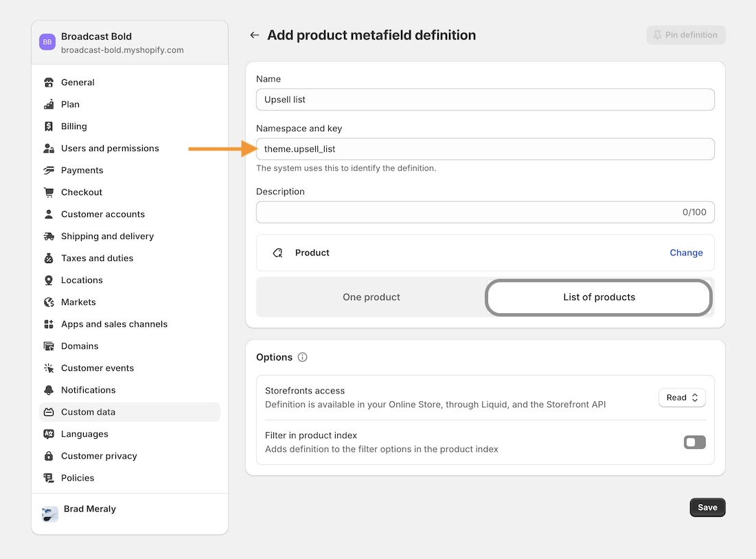Click the Markets globe icon
The width and height of the screenshot is (756, 559).
(x=49, y=302)
